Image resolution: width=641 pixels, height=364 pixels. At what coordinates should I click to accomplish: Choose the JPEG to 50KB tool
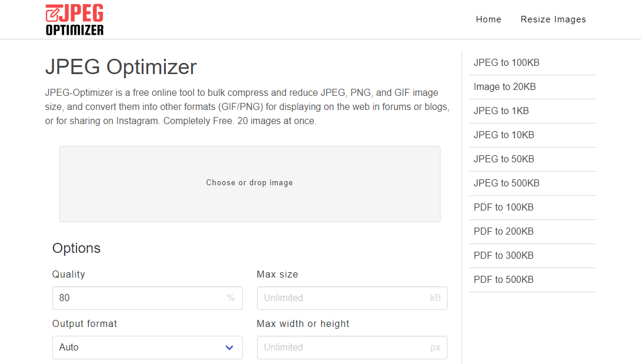503,159
